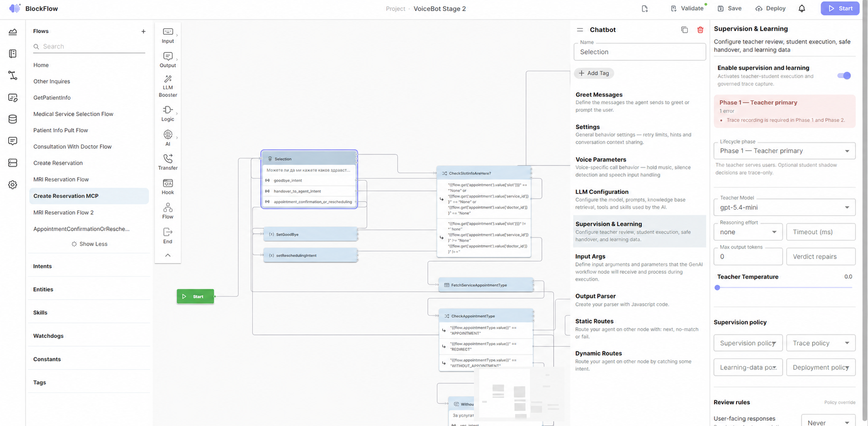Collapse the node toolbar with chevron

pos(168,255)
